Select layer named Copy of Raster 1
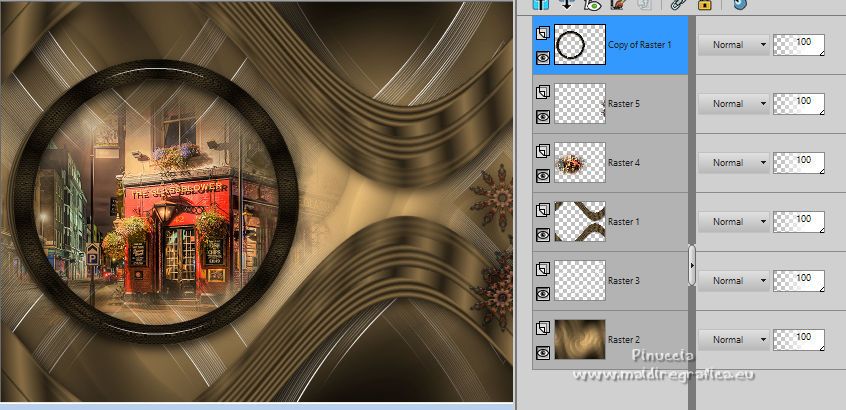846x410 pixels. point(639,45)
